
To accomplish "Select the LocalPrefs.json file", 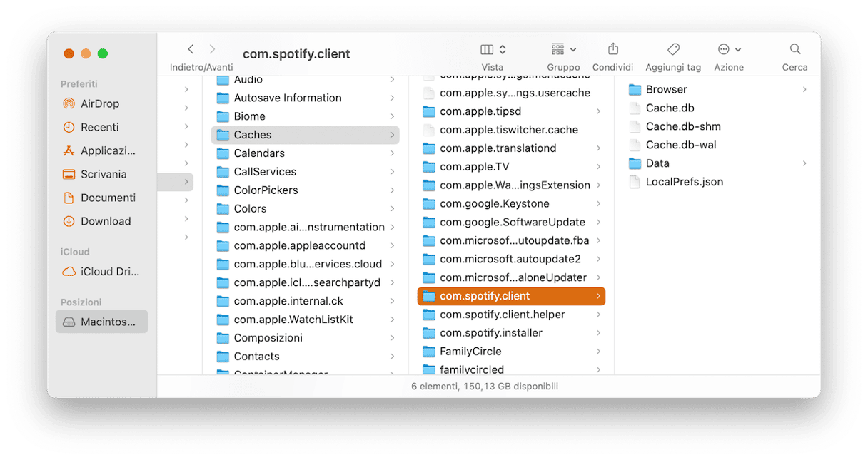I will [717, 182].
